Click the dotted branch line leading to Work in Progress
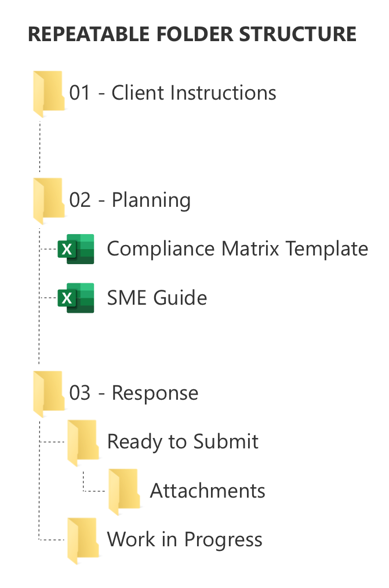Viewport: 389px width, 588px height. point(52,540)
